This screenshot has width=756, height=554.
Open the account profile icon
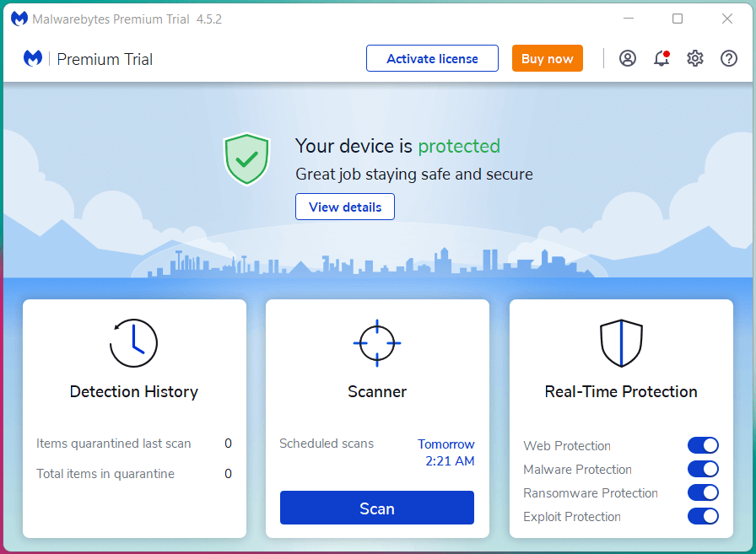pos(627,58)
